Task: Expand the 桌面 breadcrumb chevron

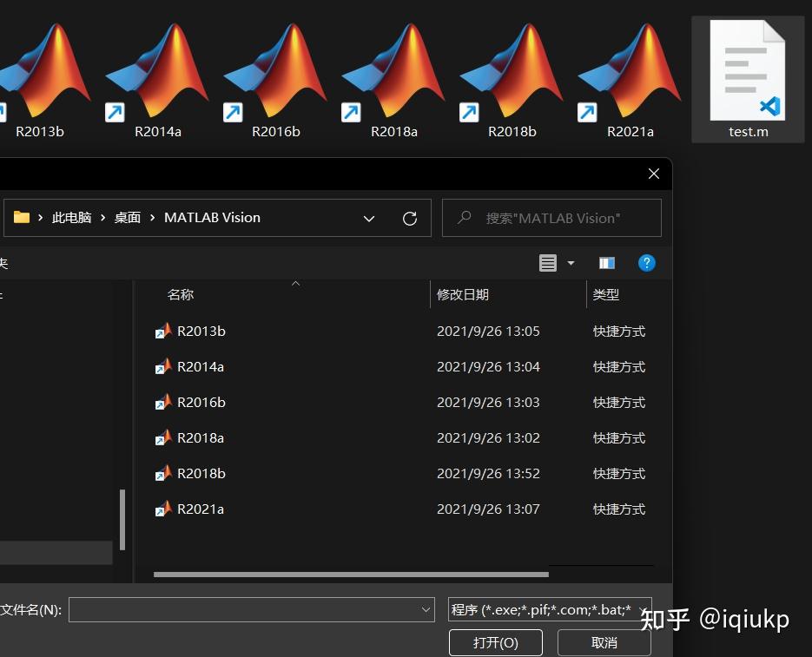Action: [x=152, y=218]
